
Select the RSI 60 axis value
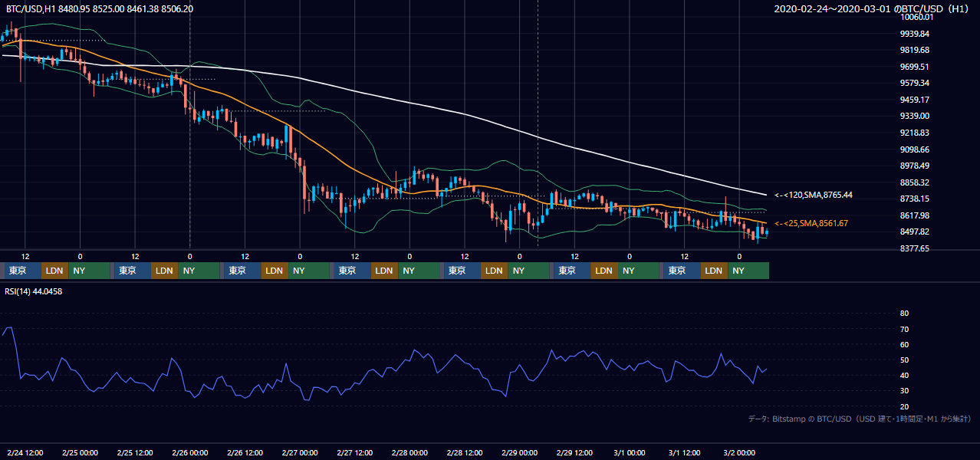(904, 344)
